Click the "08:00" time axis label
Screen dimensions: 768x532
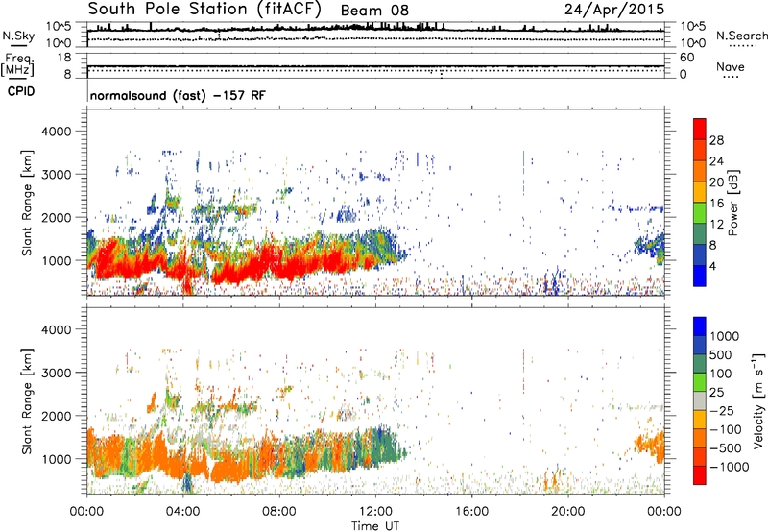point(279,512)
